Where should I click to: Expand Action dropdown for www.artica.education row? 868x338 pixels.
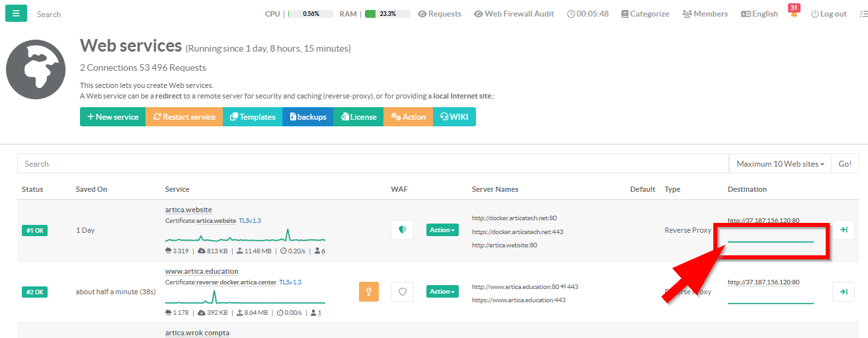pos(442,292)
